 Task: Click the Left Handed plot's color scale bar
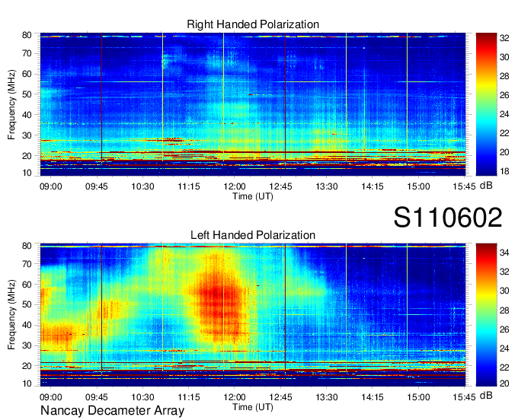pyautogui.click(x=486, y=315)
